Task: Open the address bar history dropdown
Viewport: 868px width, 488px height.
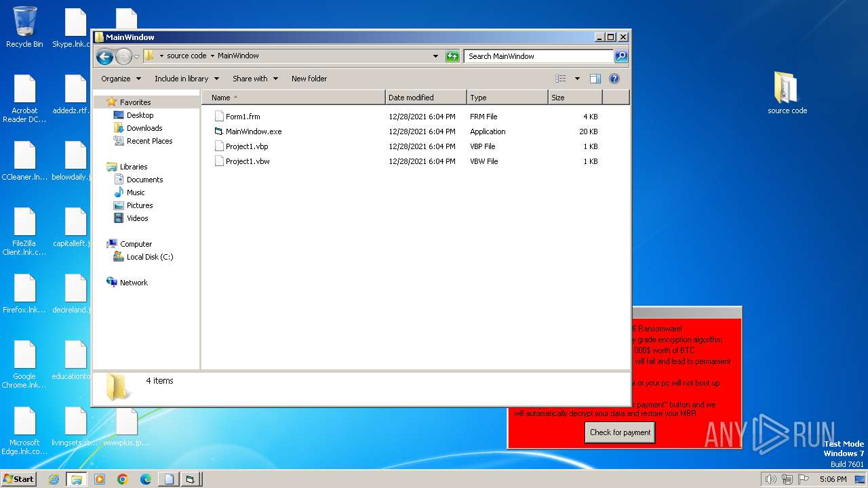Action: [435, 56]
